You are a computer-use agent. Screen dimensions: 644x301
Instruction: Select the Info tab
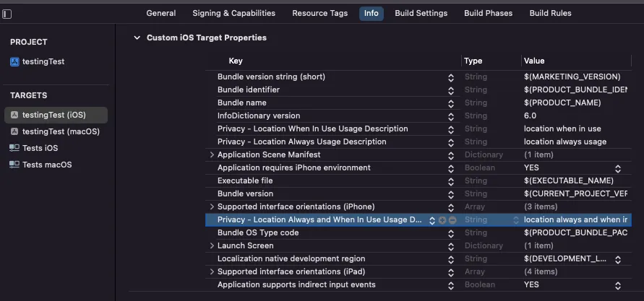pyautogui.click(x=372, y=13)
